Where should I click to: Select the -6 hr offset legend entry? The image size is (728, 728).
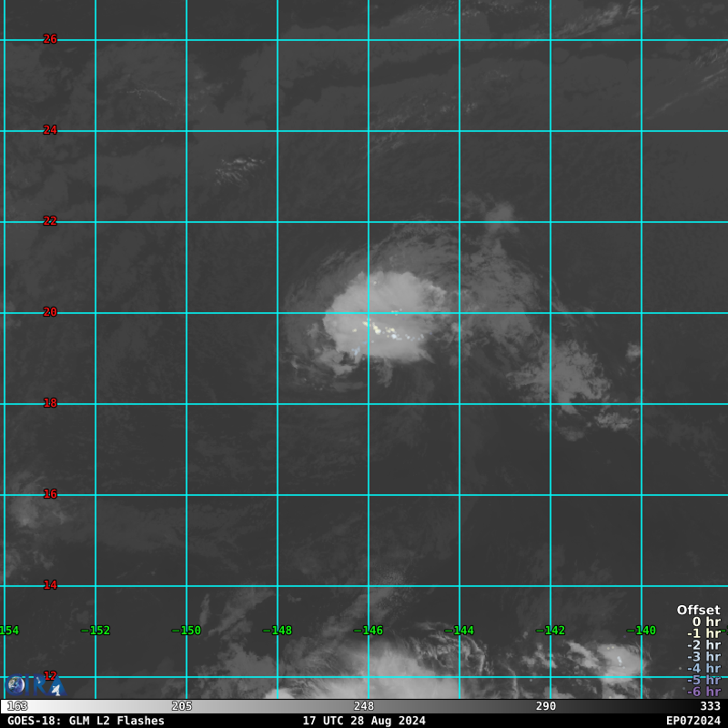(x=703, y=692)
